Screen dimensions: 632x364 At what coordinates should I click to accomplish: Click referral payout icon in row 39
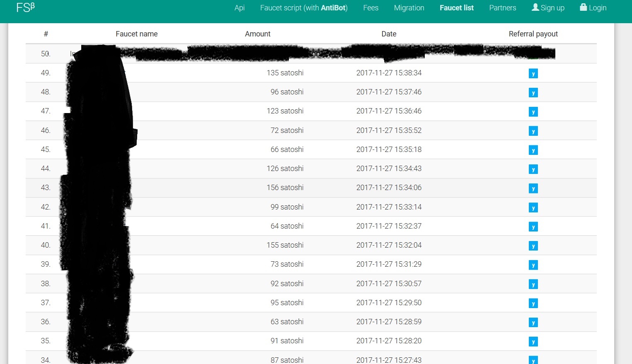[x=533, y=265]
